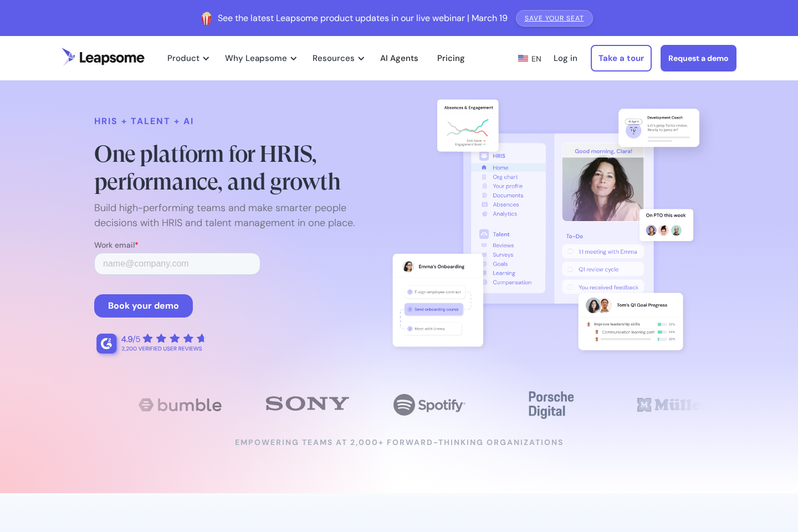This screenshot has width=798, height=532.
Task: Click Your profile in the mockup sidebar
Action: (508, 186)
